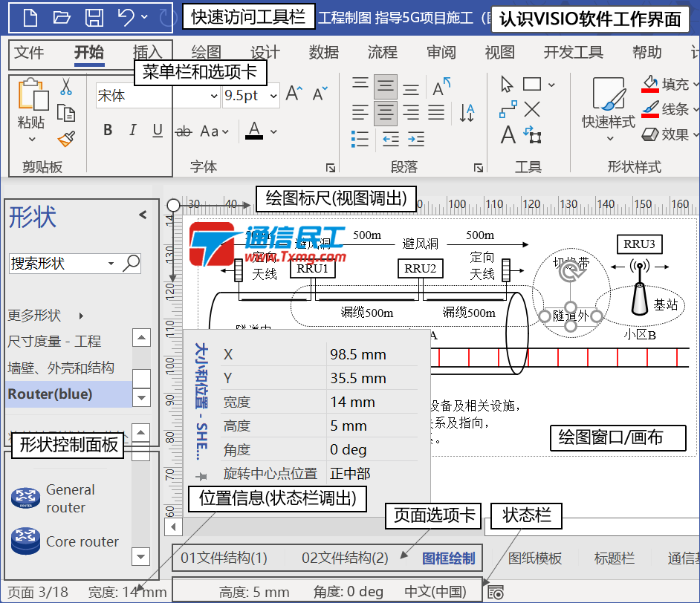Click the New document icon

[x=30, y=18]
